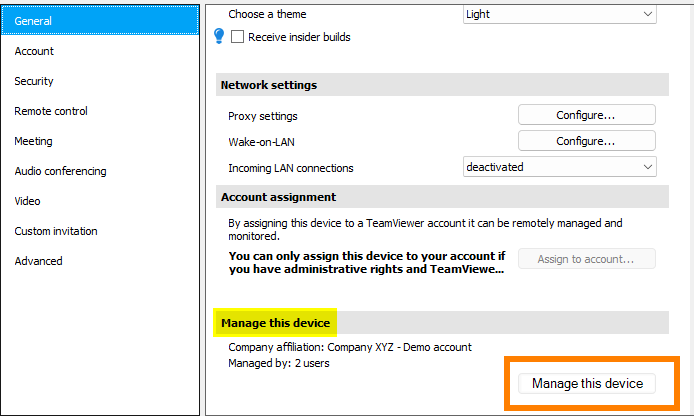
Task: Open the Choose a theme dropdown
Action: [559, 14]
